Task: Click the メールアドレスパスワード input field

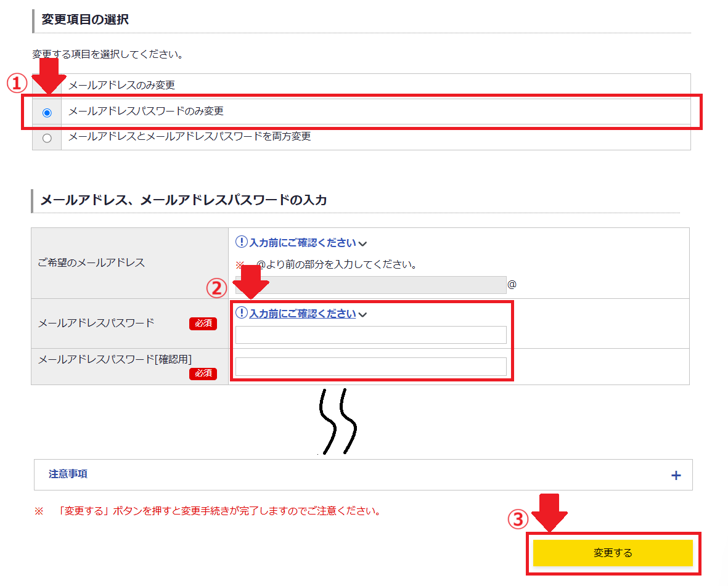Action: tap(370, 335)
